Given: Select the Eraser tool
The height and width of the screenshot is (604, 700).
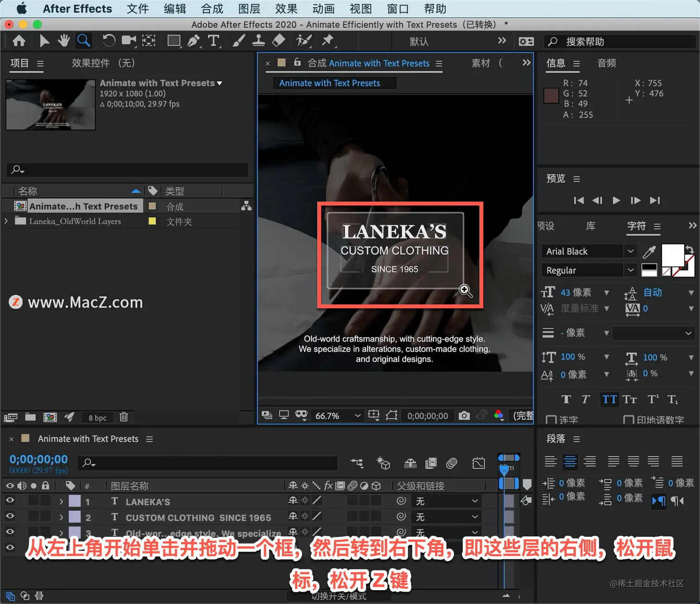Looking at the screenshot, I should tap(278, 41).
